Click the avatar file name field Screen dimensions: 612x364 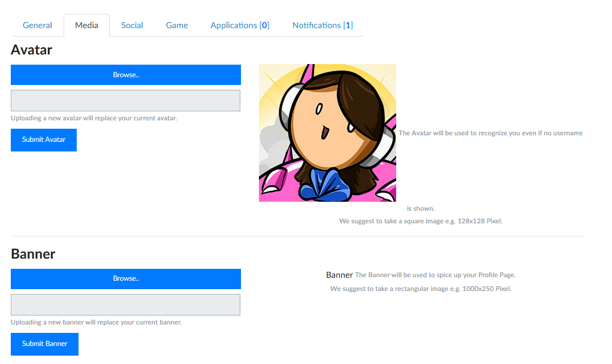(x=126, y=101)
